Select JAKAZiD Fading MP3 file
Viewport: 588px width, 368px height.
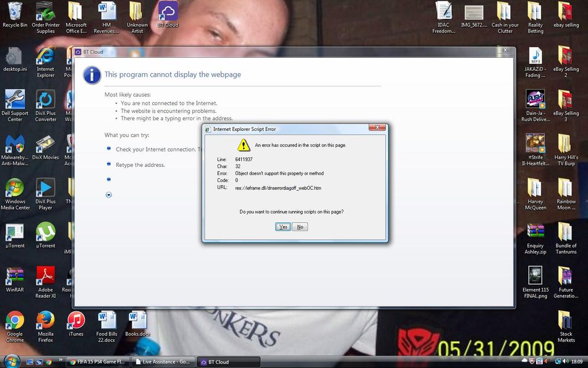[x=536, y=63]
